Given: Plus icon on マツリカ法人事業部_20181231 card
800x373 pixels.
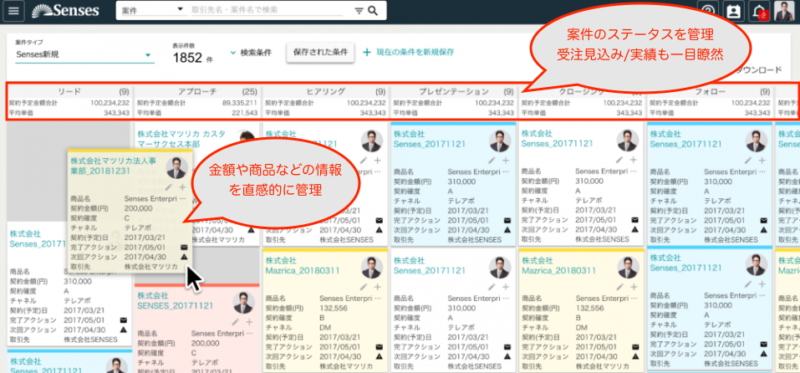Looking at the screenshot, I should (x=182, y=187).
